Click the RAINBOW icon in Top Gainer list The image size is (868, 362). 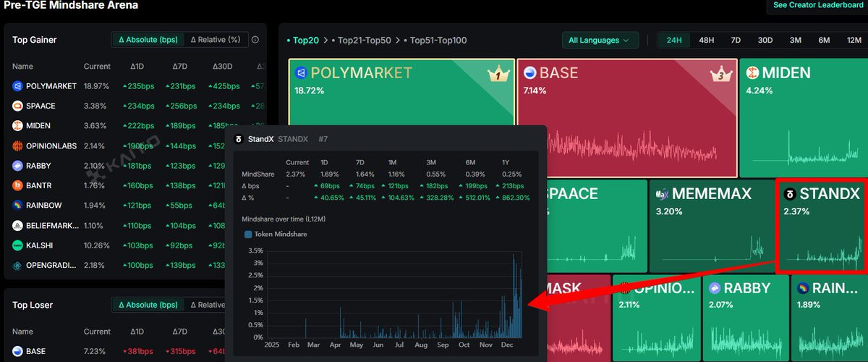[17, 206]
